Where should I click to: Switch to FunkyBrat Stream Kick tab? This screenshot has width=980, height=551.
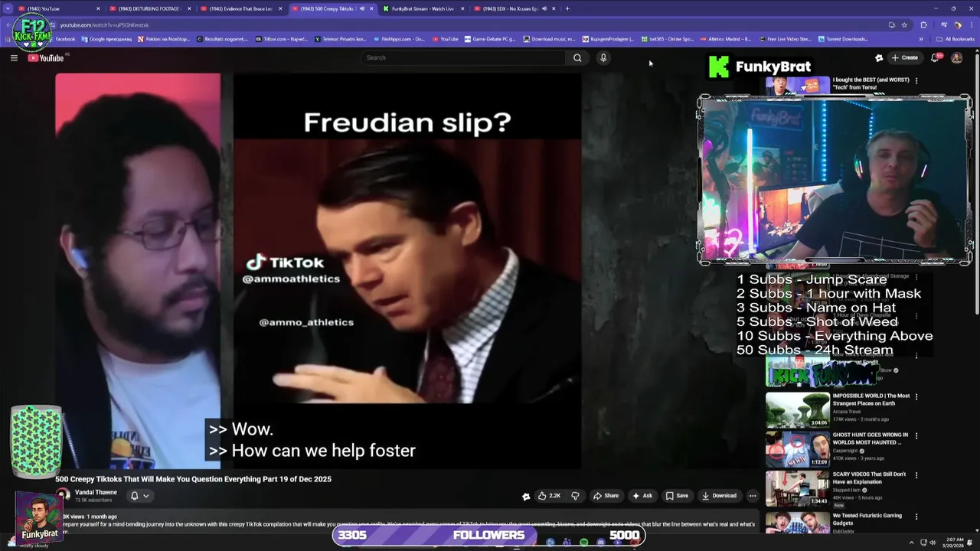click(x=422, y=8)
